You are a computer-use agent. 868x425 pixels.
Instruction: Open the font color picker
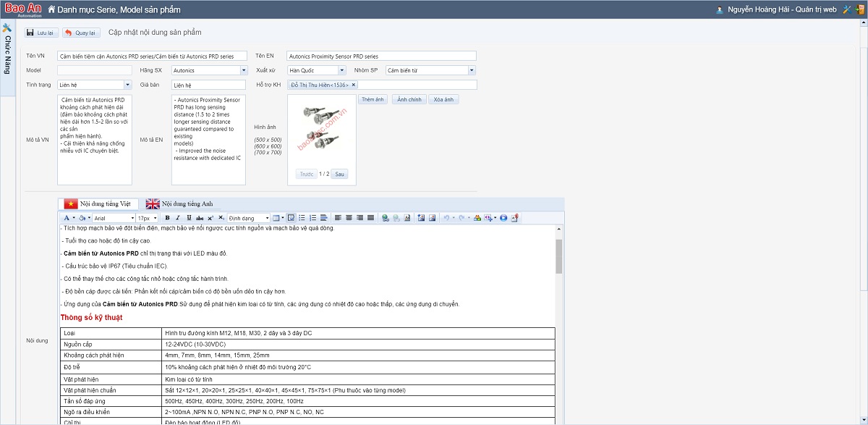pos(67,218)
